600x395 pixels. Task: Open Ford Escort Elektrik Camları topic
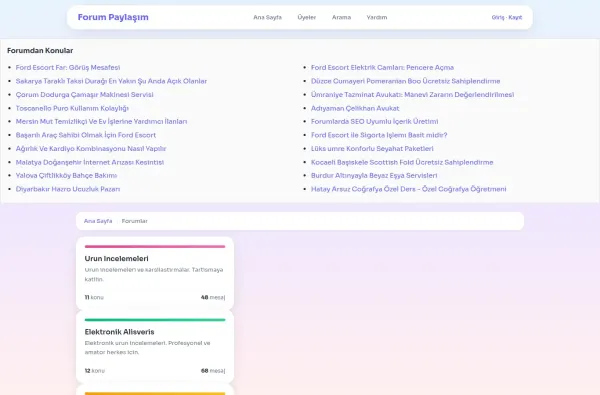point(382,67)
